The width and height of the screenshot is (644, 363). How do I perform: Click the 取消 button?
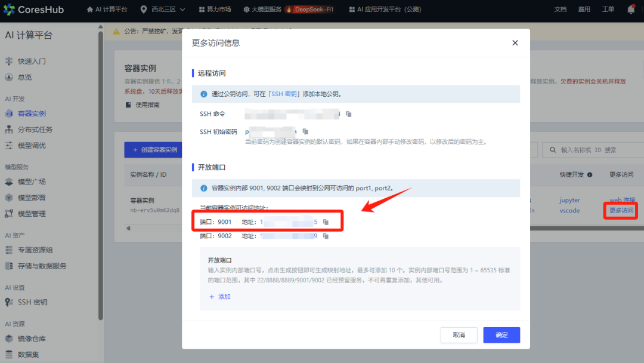click(459, 335)
